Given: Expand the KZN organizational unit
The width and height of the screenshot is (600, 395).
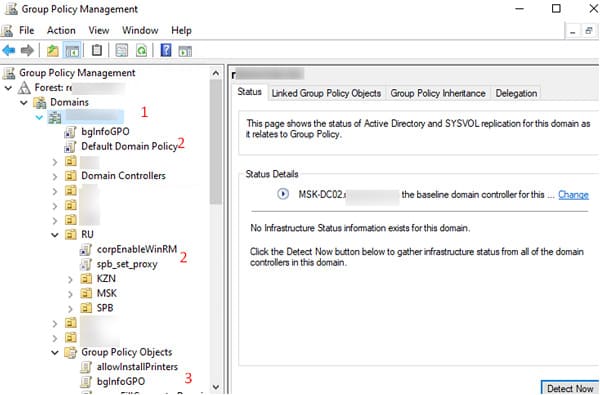Looking at the screenshot, I should pyautogui.click(x=70, y=279).
